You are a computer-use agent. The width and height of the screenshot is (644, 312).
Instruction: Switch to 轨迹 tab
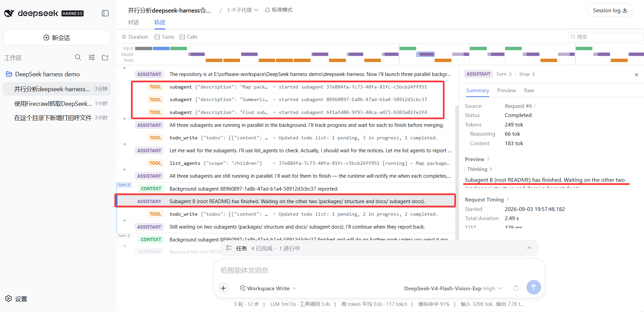[160, 22]
